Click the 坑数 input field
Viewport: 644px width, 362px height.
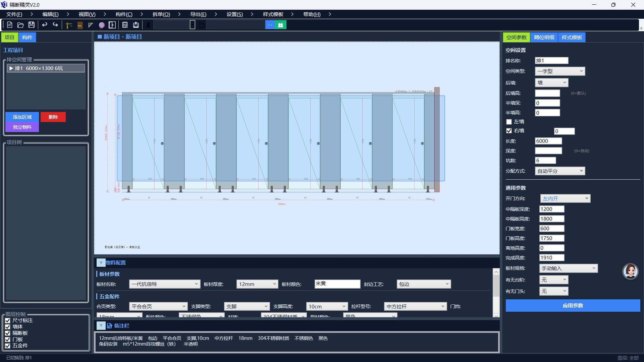tap(545, 160)
